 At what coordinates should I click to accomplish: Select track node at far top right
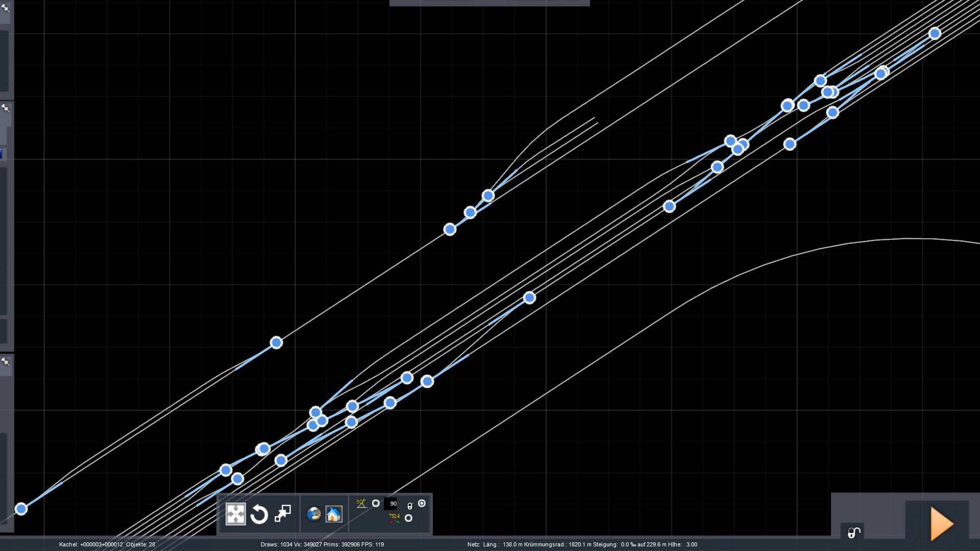point(935,34)
